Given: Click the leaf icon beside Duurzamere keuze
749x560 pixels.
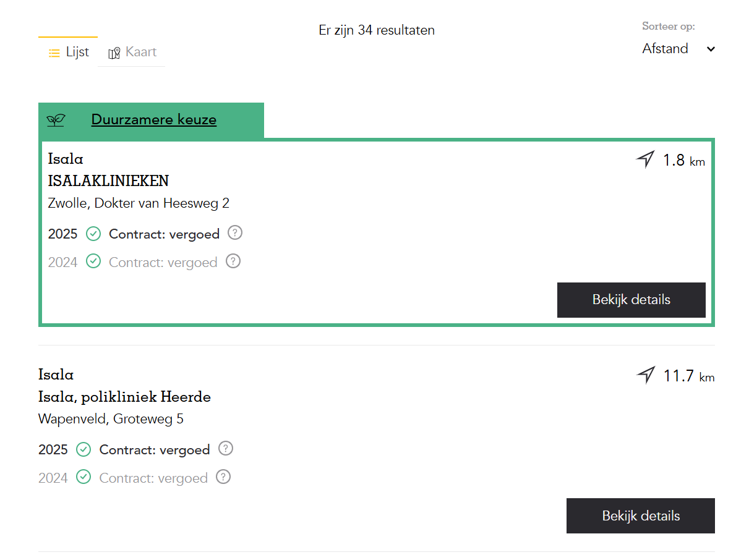Looking at the screenshot, I should click(x=56, y=120).
